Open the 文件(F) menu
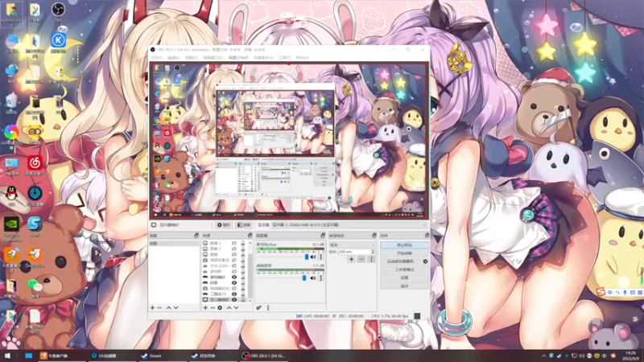Image resolution: width=644 pixels, height=362 pixels. click(157, 58)
